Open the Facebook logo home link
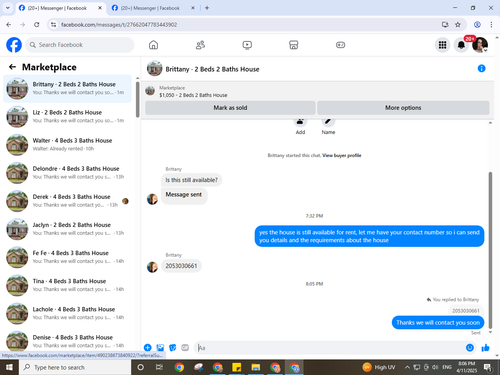 tap(14, 45)
